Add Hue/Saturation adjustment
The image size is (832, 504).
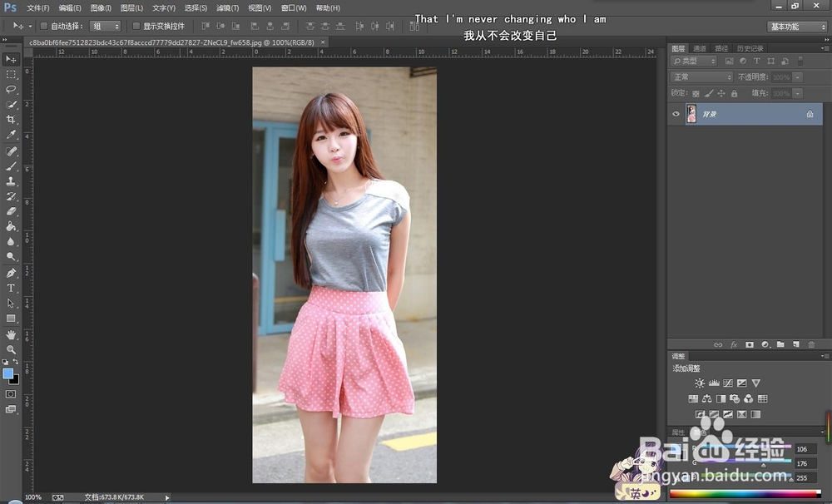click(693, 398)
